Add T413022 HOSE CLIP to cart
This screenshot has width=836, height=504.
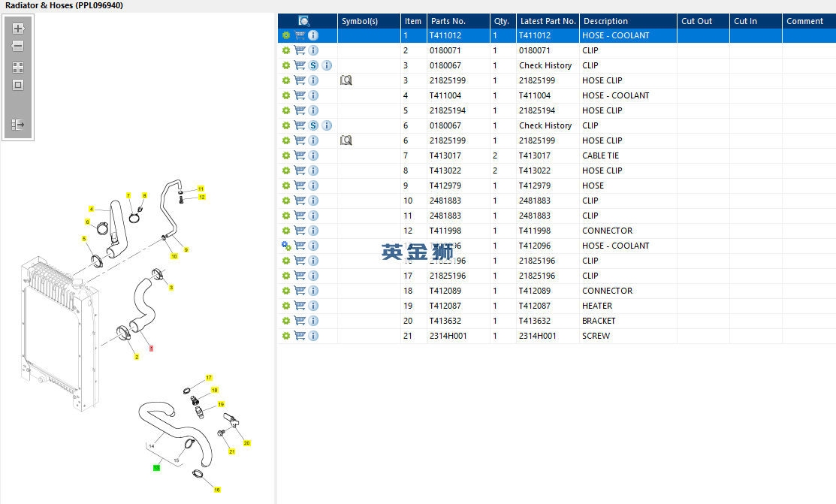click(300, 171)
